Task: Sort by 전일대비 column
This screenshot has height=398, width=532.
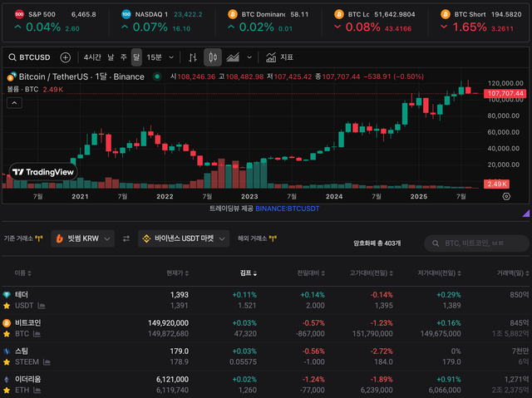Action: [x=311, y=273]
